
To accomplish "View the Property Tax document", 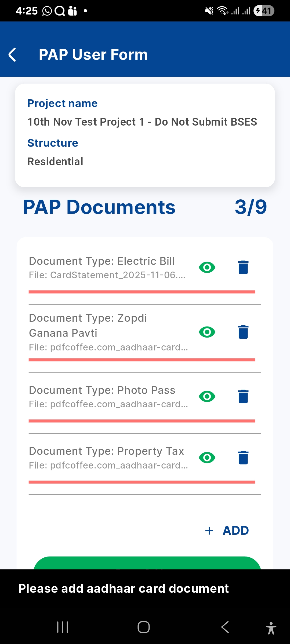I will [x=207, y=458].
